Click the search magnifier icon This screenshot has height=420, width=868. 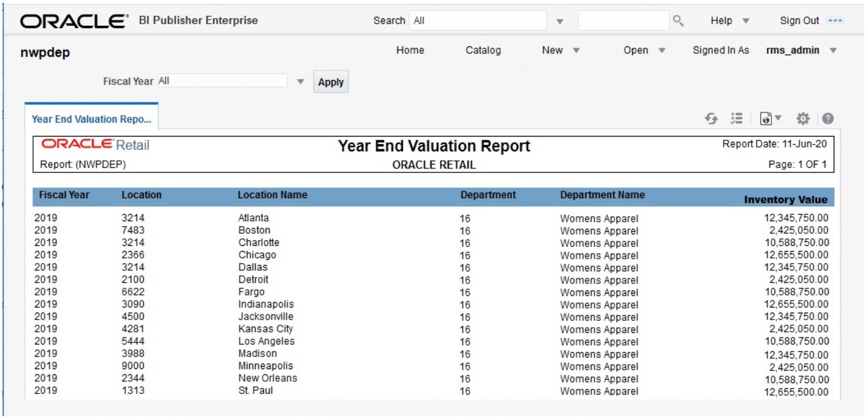point(678,20)
